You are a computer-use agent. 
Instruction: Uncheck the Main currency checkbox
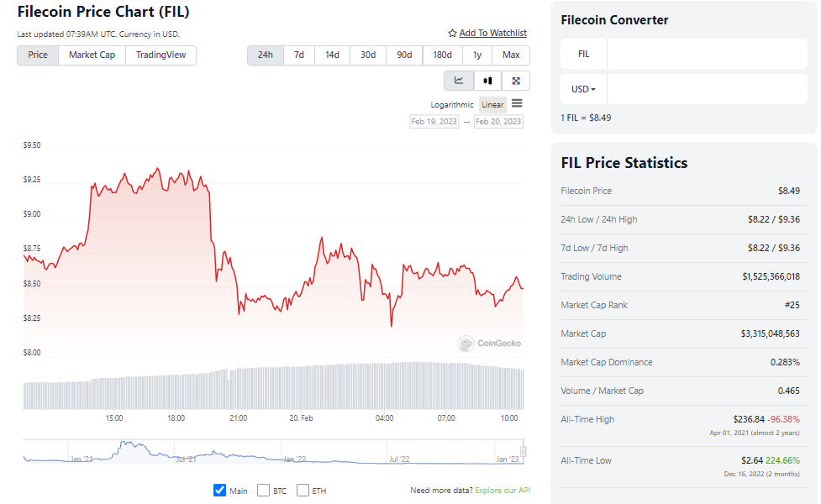(x=220, y=491)
